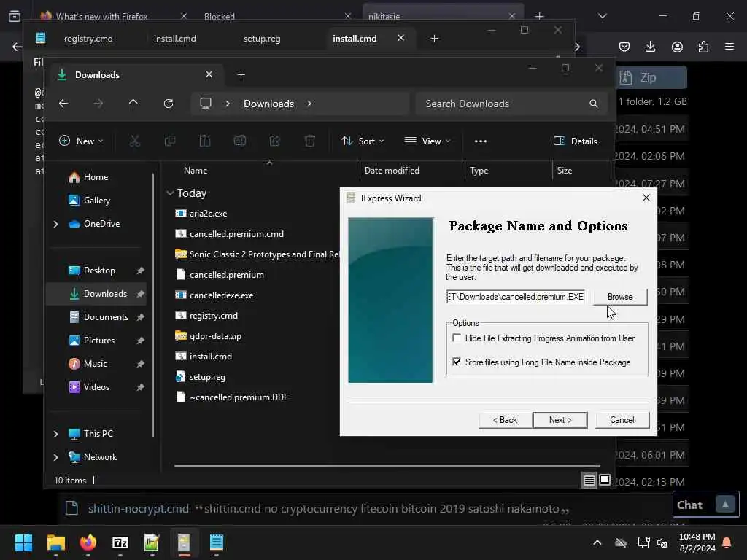The image size is (747, 560).
Task: Open the See more ellipsis menu in Explorer
Action: 481,141
